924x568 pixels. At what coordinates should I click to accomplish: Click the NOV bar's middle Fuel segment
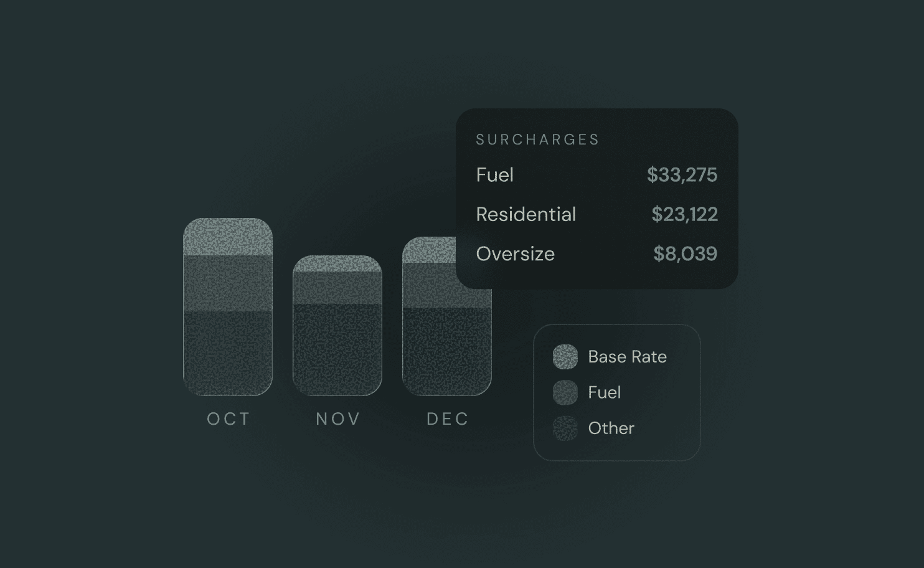(337, 288)
